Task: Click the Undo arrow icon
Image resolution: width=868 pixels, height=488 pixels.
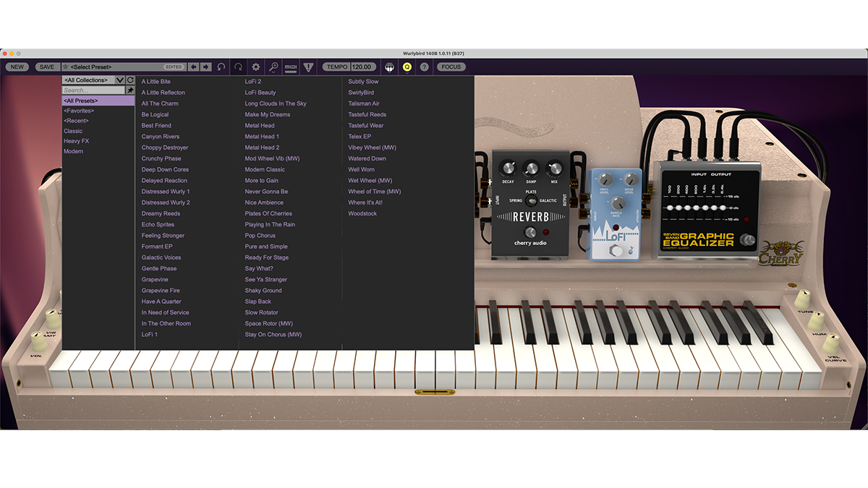Action: [x=221, y=67]
